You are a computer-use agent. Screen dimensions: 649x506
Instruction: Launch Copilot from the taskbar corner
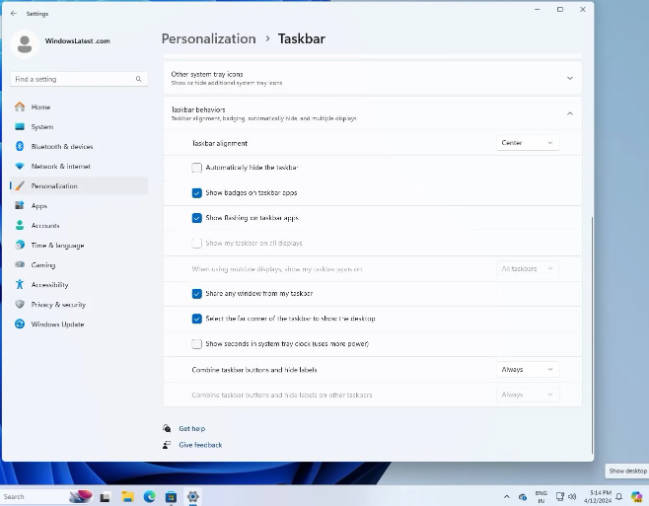pos(637,496)
